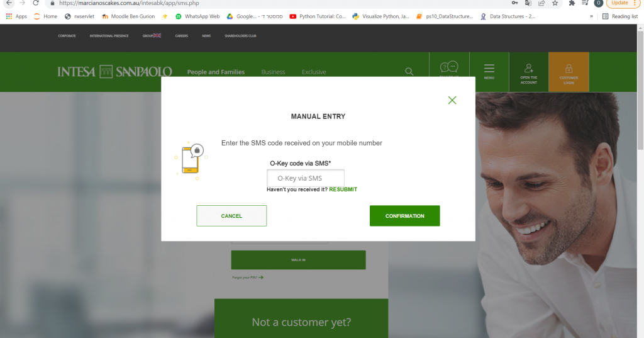Click the search magnifier icon in header

coord(409,72)
